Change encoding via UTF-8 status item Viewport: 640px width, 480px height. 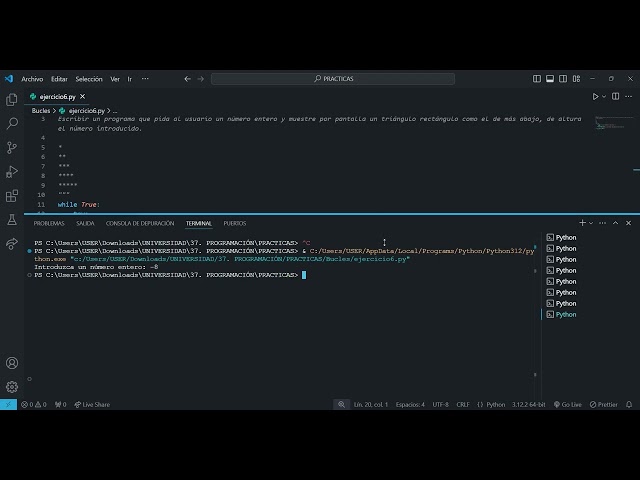click(440, 404)
